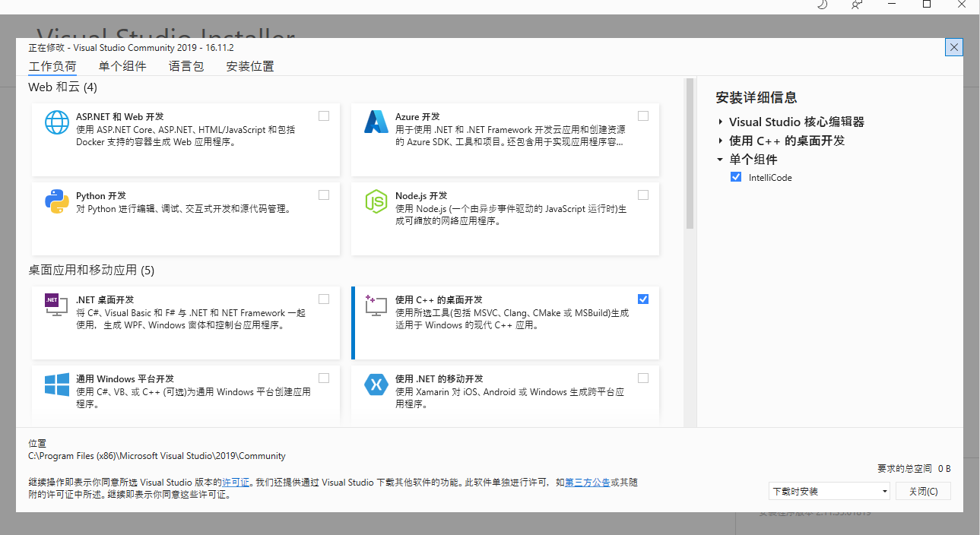980x535 pixels.
Task: Click the 安装详细信息 heading
Action: pos(756,97)
